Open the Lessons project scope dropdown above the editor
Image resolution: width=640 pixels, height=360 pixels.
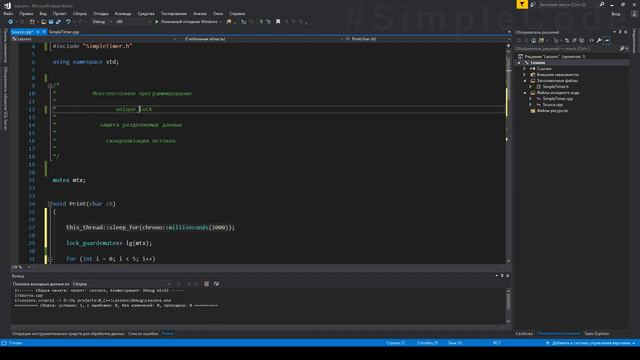(x=94, y=39)
